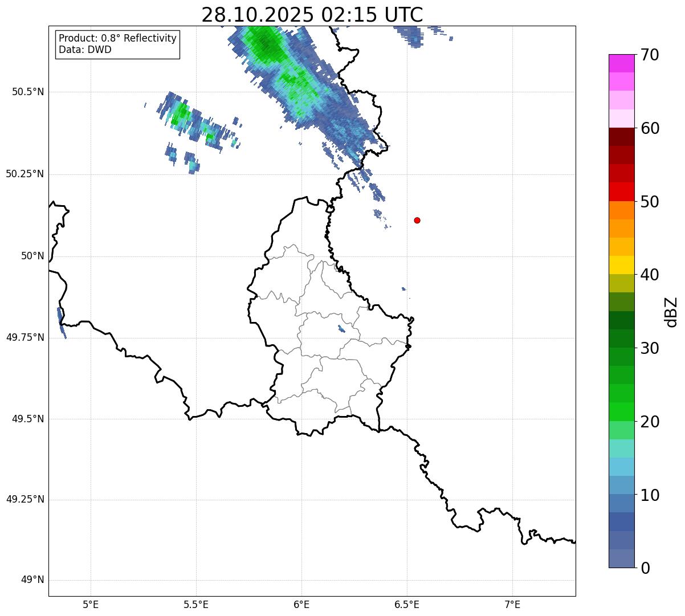The width and height of the screenshot is (685, 616).
Task: Pick the magenta top colorbar segment
Action: pos(621,63)
